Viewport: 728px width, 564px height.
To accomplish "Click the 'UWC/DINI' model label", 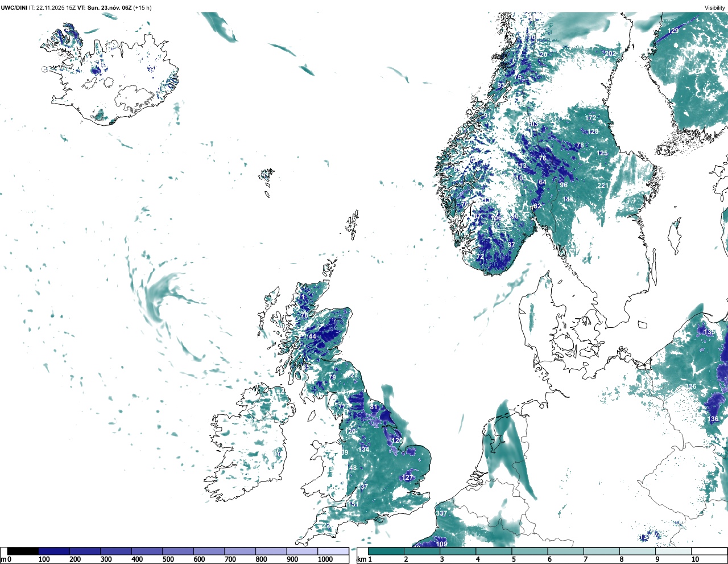I will click(x=14, y=7).
